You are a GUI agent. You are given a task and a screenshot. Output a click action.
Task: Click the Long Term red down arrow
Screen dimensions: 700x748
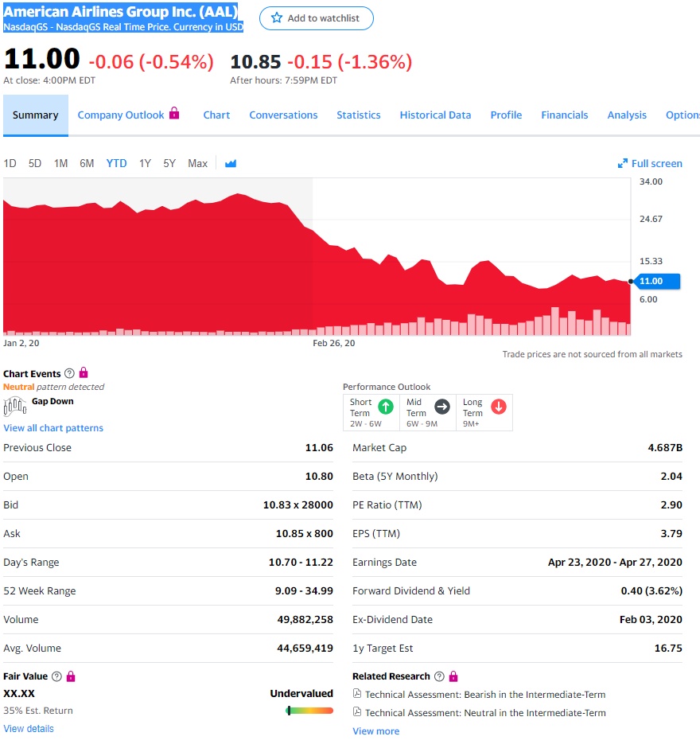[499, 407]
